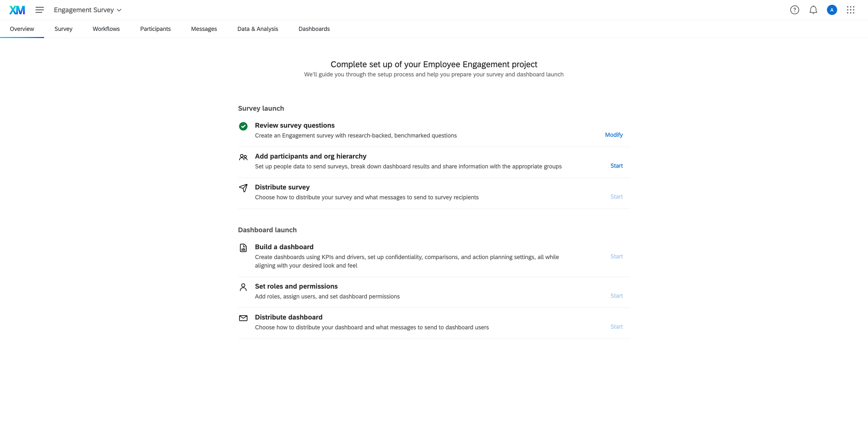The width and height of the screenshot is (868, 437).
Task: Open the app switcher grid icon
Action: [851, 10]
